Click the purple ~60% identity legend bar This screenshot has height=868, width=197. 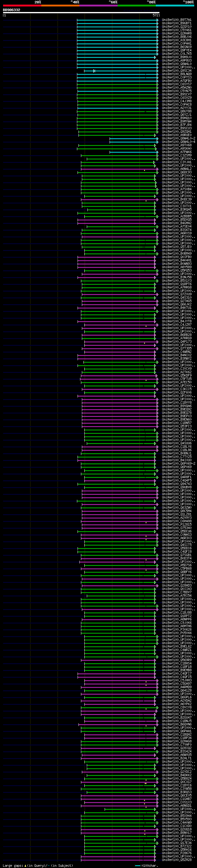98,6
